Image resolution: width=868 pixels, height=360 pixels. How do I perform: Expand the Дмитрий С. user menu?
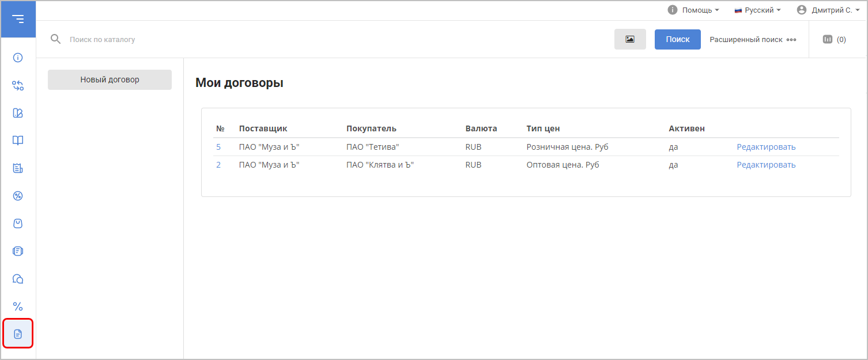(828, 10)
